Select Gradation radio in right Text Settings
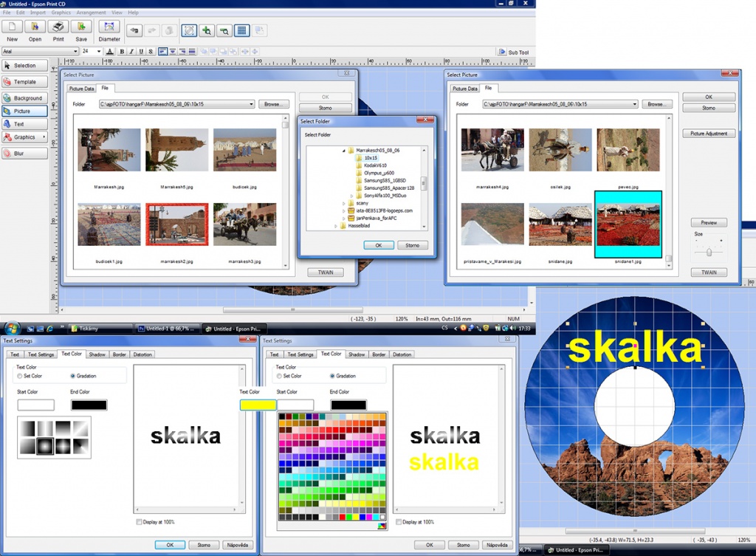 point(332,376)
